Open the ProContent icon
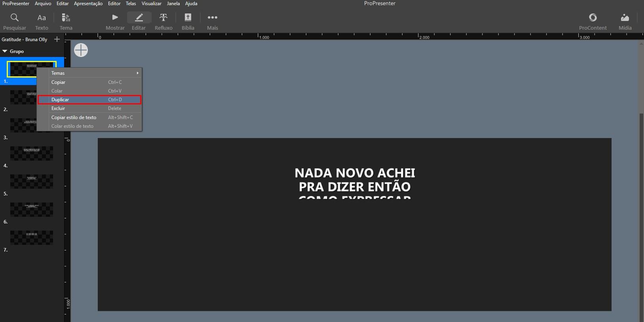 [x=593, y=17]
